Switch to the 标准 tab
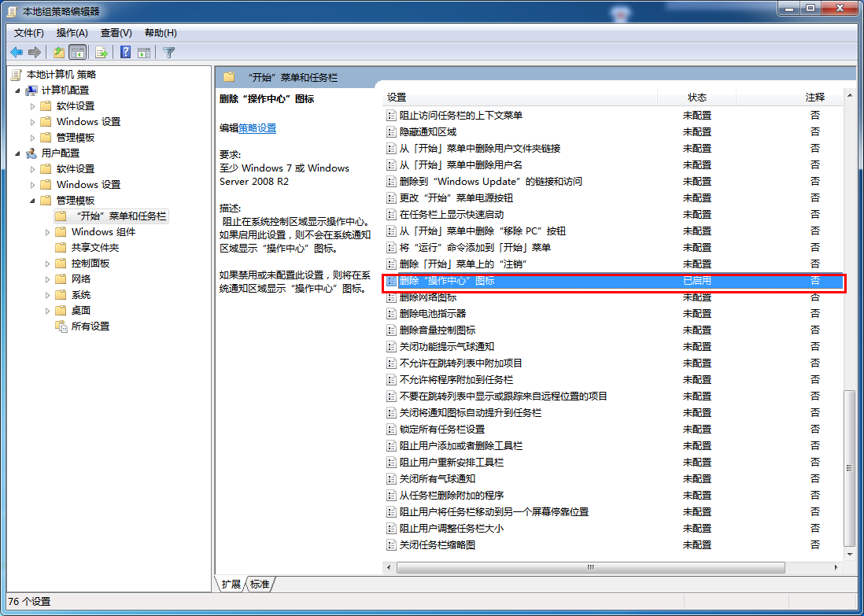The image size is (864, 616). pyautogui.click(x=260, y=584)
